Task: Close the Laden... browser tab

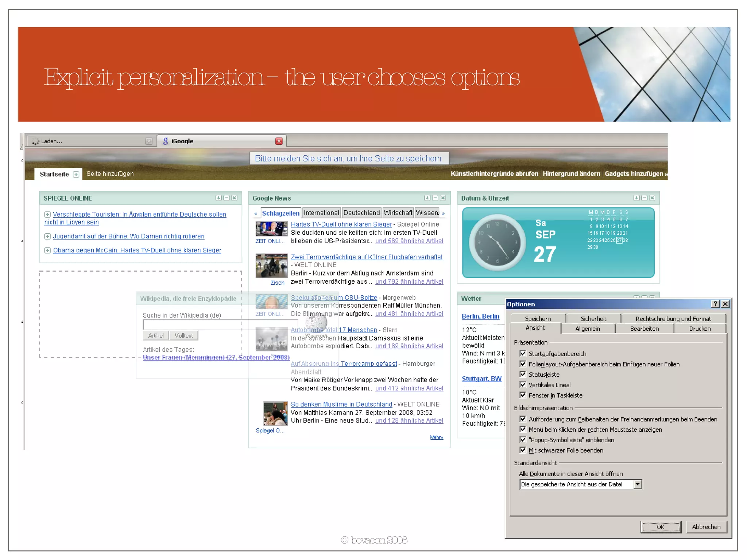Action: pos(148,141)
